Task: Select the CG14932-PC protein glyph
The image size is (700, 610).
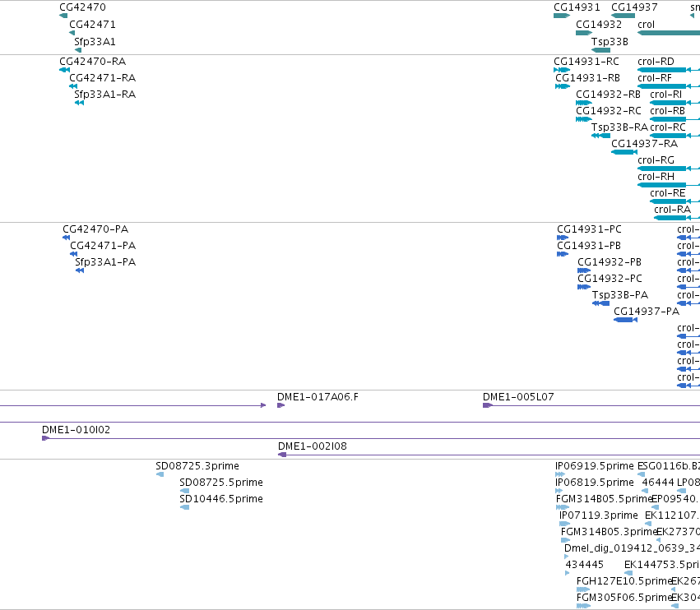Action: click(584, 287)
